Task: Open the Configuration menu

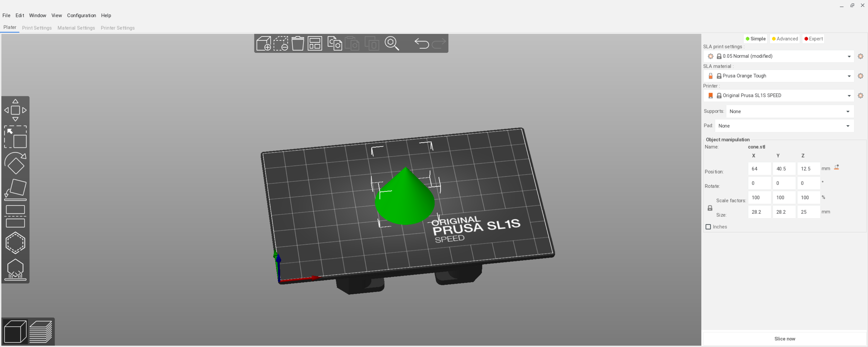Action: (82, 15)
